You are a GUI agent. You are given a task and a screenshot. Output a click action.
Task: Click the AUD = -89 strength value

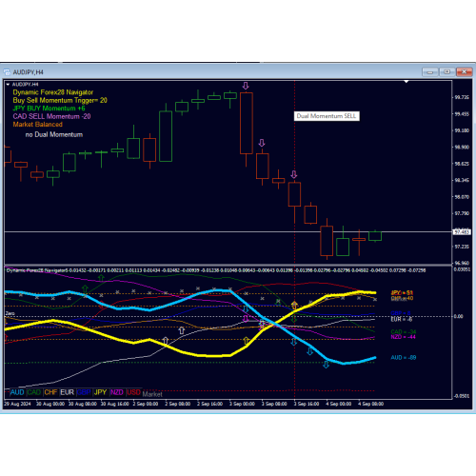[404, 358]
